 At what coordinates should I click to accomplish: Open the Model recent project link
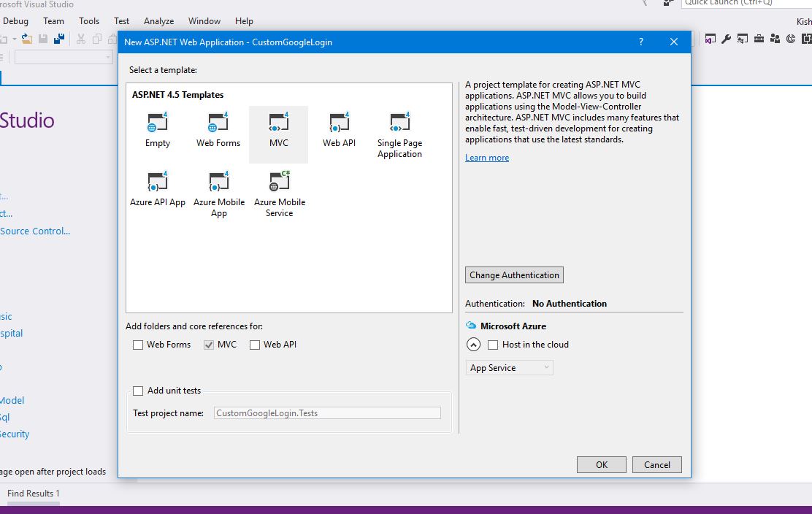(x=12, y=400)
